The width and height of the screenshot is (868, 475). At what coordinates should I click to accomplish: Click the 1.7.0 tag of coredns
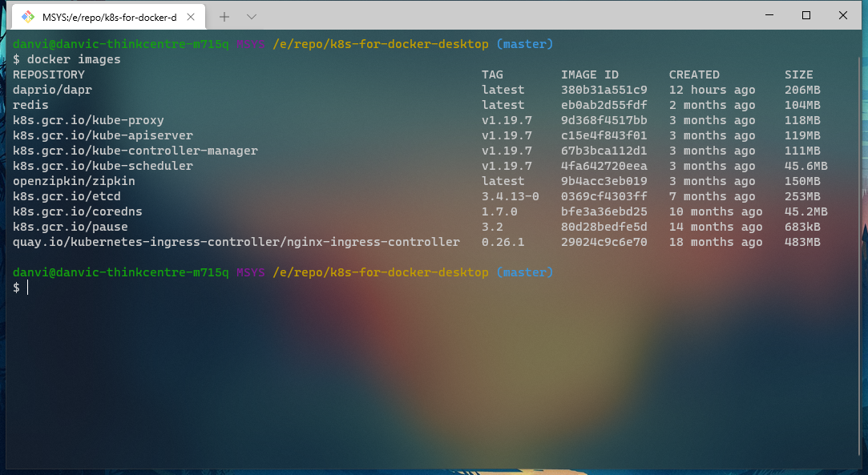tap(499, 211)
